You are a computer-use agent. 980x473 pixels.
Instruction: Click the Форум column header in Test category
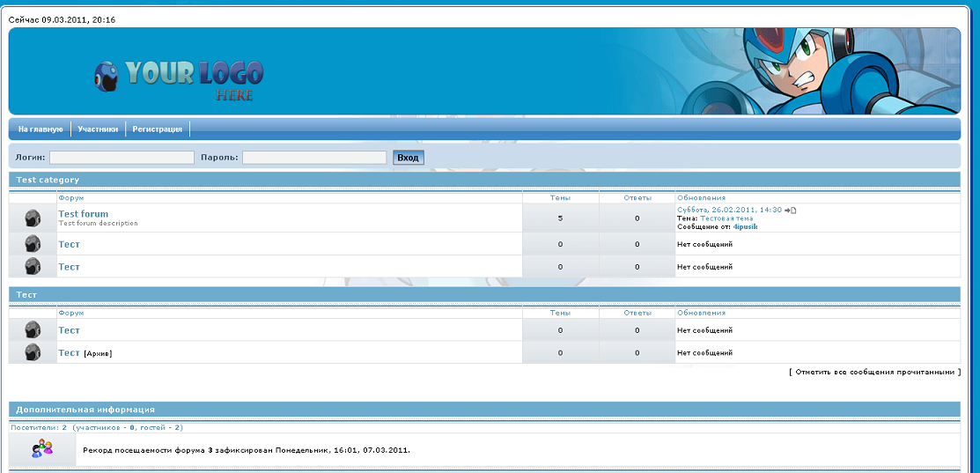click(x=70, y=198)
